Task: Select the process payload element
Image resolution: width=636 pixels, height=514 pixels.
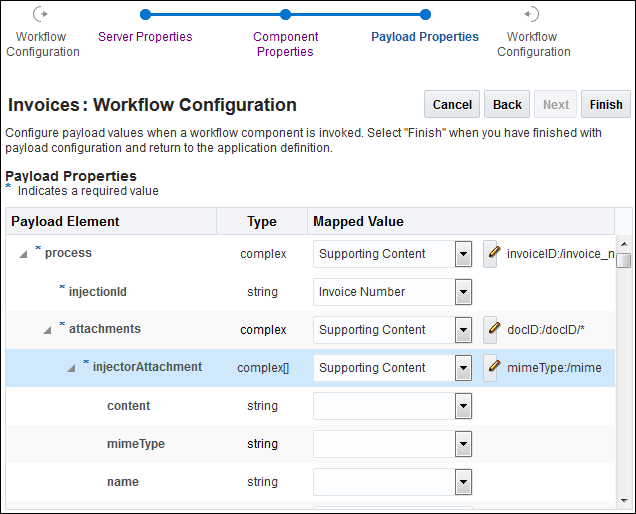Action: tap(68, 253)
